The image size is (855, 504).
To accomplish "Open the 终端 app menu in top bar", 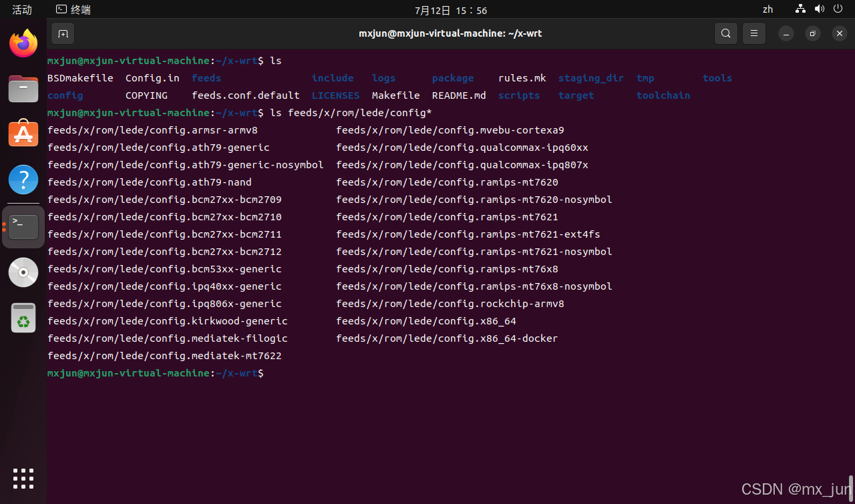I will click(73, 9).
